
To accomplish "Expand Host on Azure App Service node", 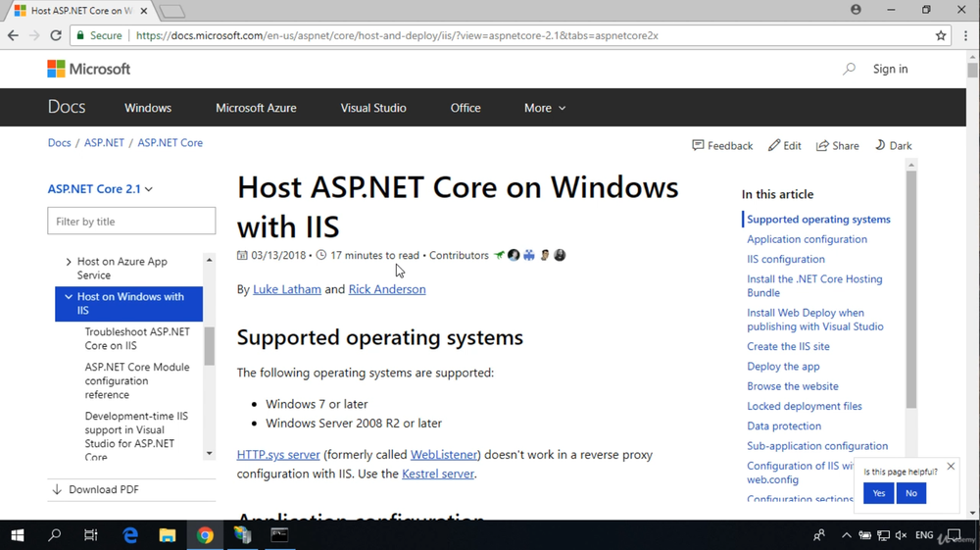I will point(69,261).
